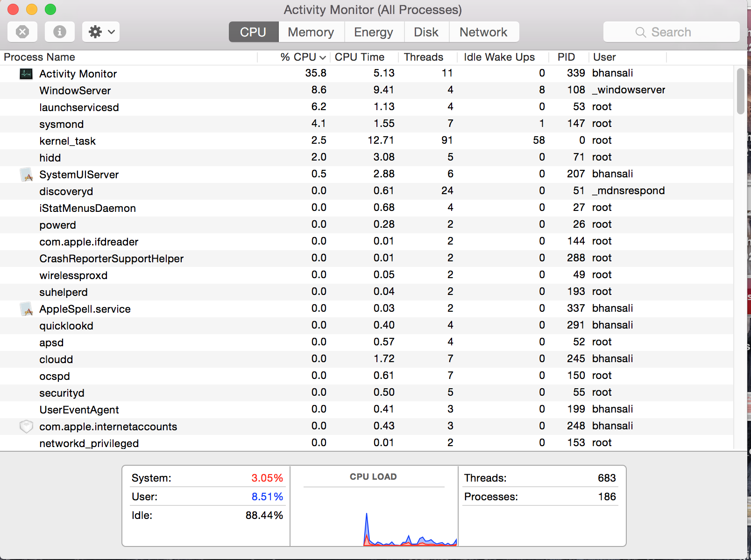Select the Activity Monitor process row
Viewport: 751px width, 560px height.
click(367, 74)
